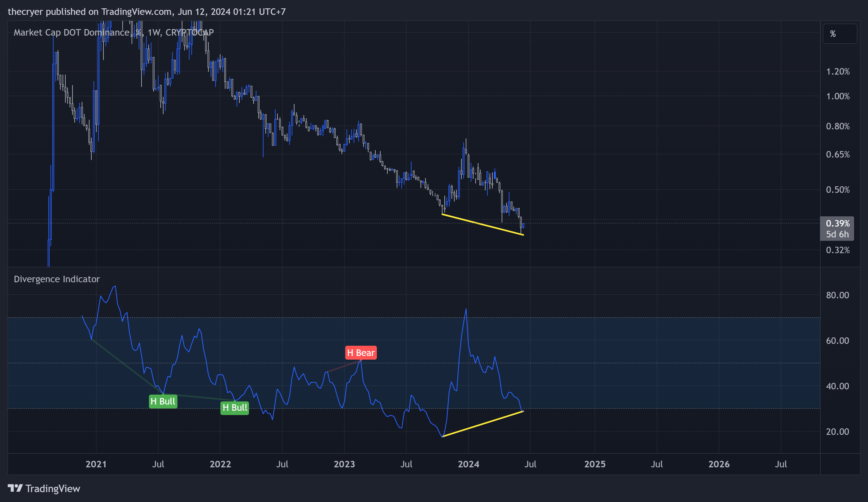The height and width of the screenshot is (502, 868).
Task: Click the 60.00 indicator axis label
Action: click(837, 340)
